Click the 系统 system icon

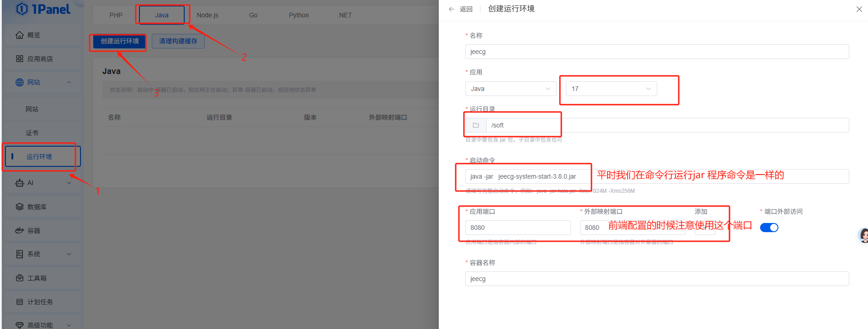coord(20,255)
